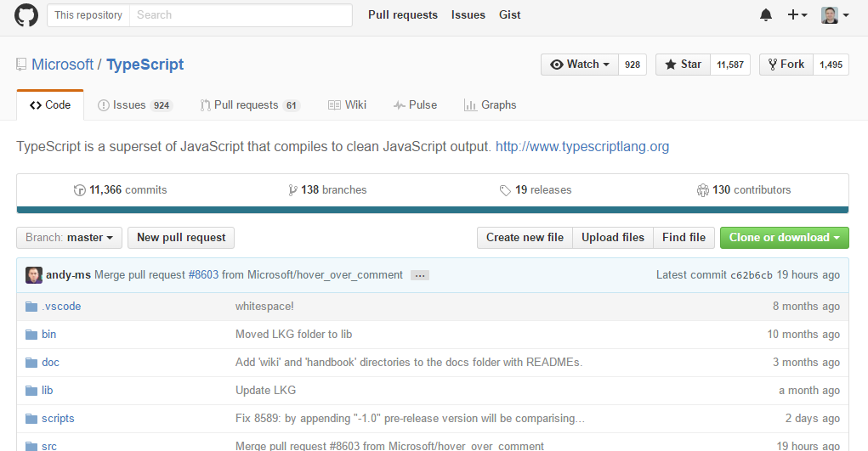Open the Pulse tab

[x=415, y=105]
